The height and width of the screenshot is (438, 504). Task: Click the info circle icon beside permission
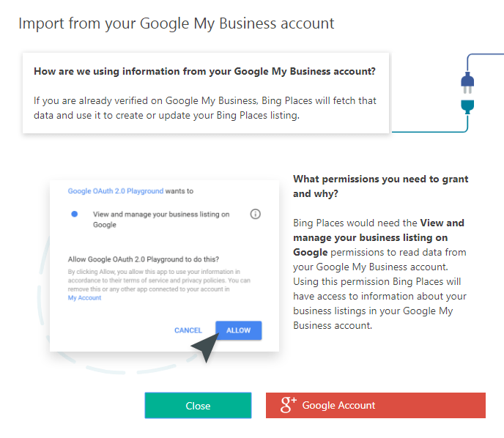coord(255,214)
